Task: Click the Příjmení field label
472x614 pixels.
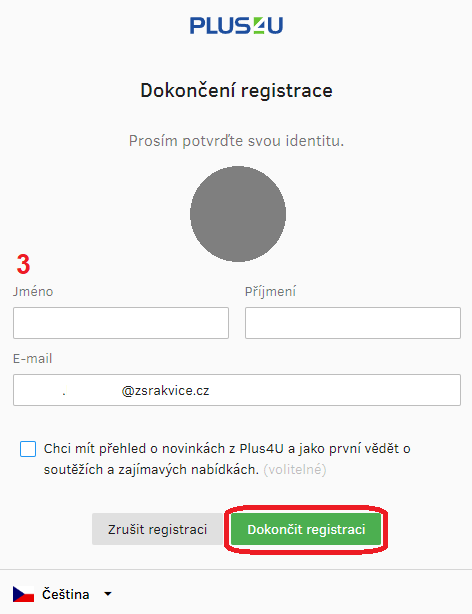Action: tap(270, 291)
